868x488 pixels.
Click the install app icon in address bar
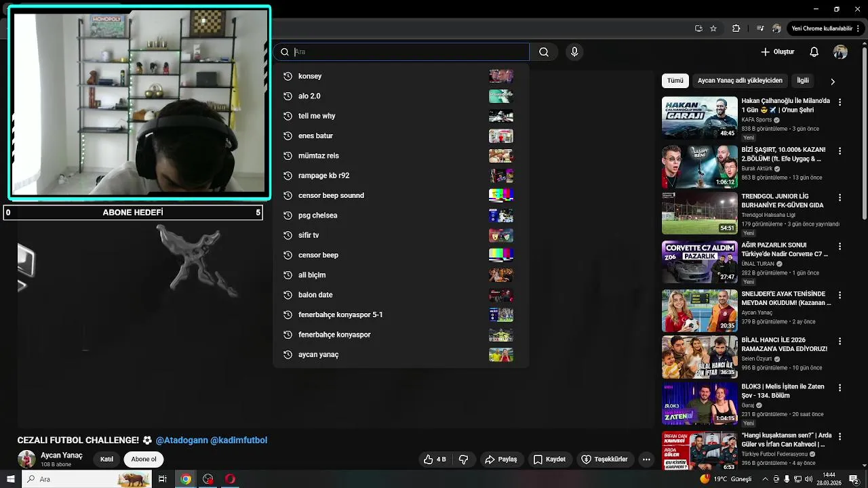click(698, 28)
